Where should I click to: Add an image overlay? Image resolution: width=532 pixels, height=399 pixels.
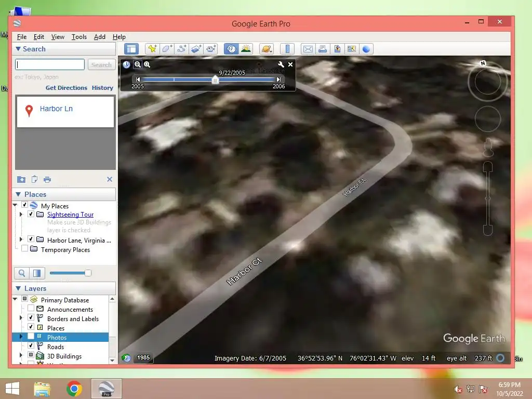[x=196, y=49]
